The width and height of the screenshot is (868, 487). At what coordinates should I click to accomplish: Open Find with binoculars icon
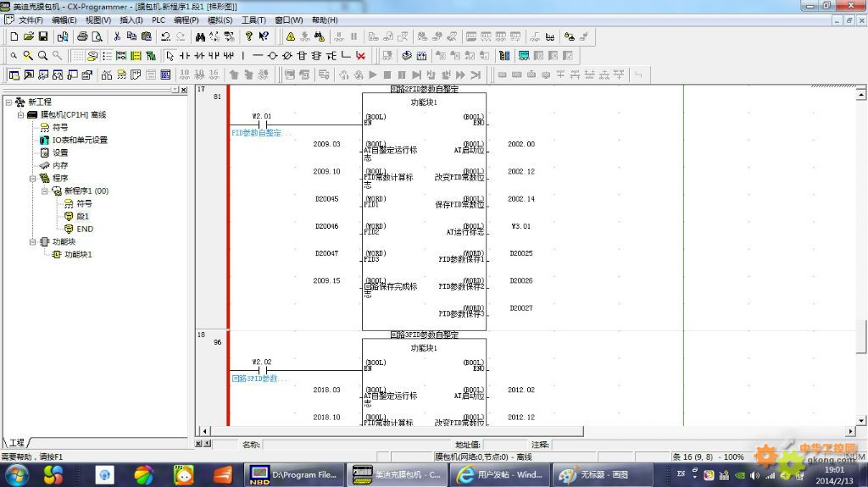pos(200,36)
